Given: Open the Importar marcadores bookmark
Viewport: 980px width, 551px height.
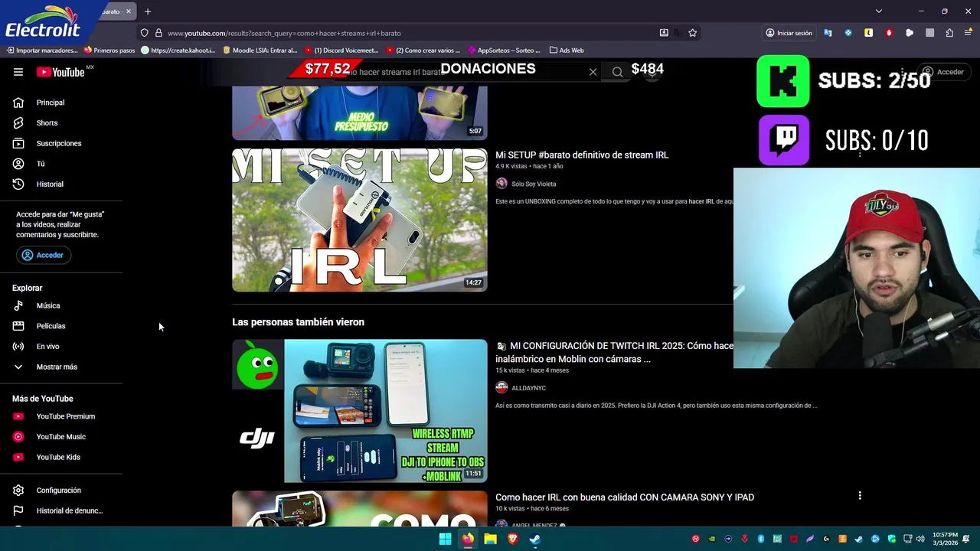Looking at the screenshot, I should [42, 51].
